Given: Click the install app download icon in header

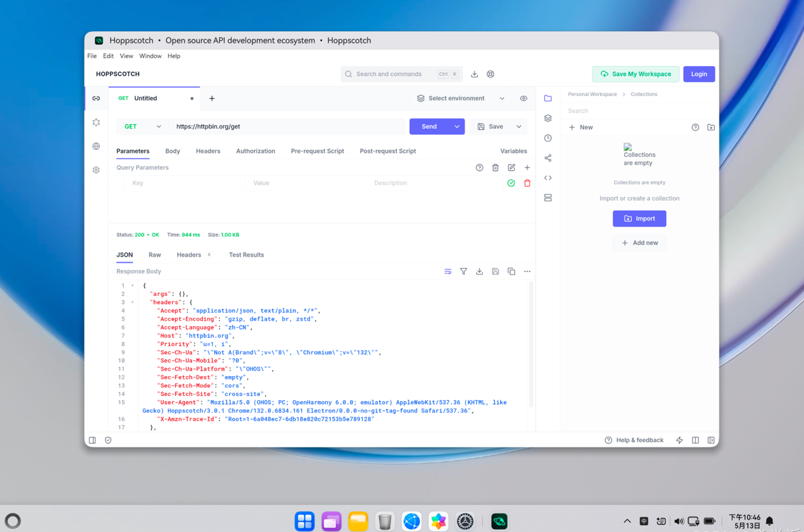Looking at the screenshot, I should pos(475,74).
